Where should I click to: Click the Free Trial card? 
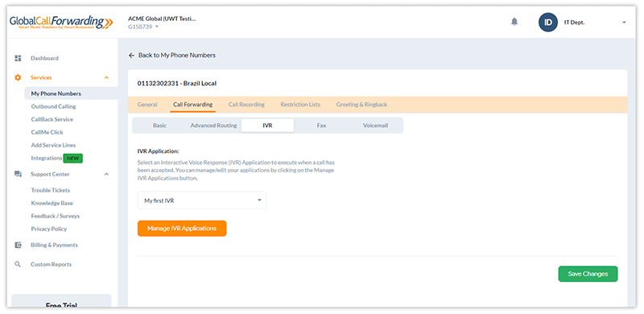61,301
